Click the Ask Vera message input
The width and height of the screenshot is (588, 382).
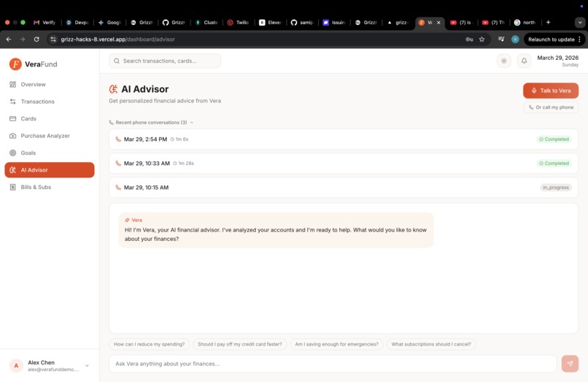[333, 364]
